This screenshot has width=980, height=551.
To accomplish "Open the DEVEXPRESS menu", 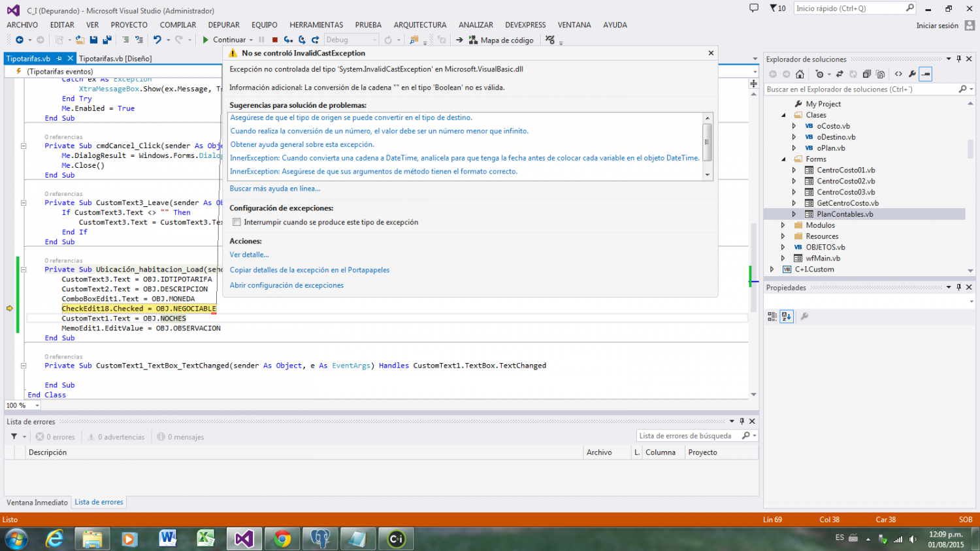I will [x=525, y=25].
